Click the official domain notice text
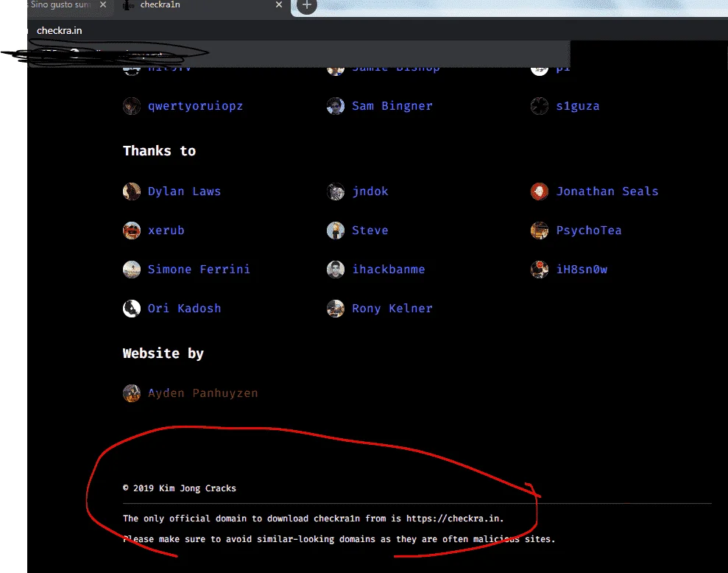 [314, 518]
